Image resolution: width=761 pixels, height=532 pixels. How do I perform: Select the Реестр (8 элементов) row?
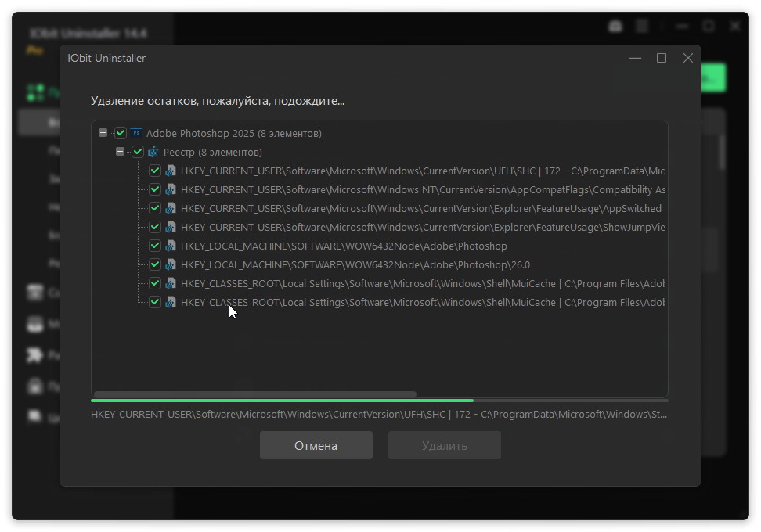[x=213, y=153]
